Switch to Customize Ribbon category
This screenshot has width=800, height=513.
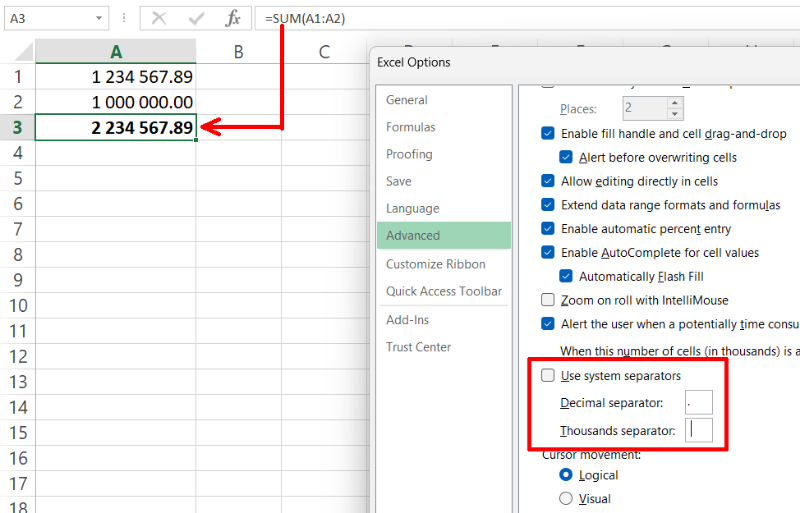(x=436, y=264)
